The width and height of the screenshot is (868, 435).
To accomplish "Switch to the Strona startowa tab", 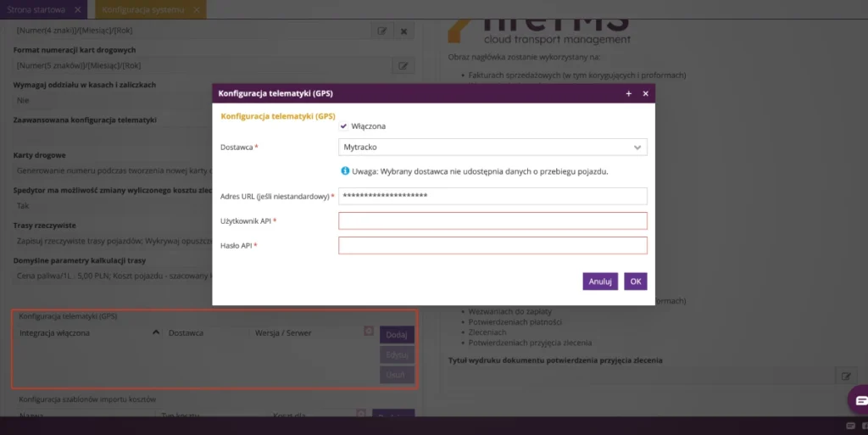I will [36, 9].
